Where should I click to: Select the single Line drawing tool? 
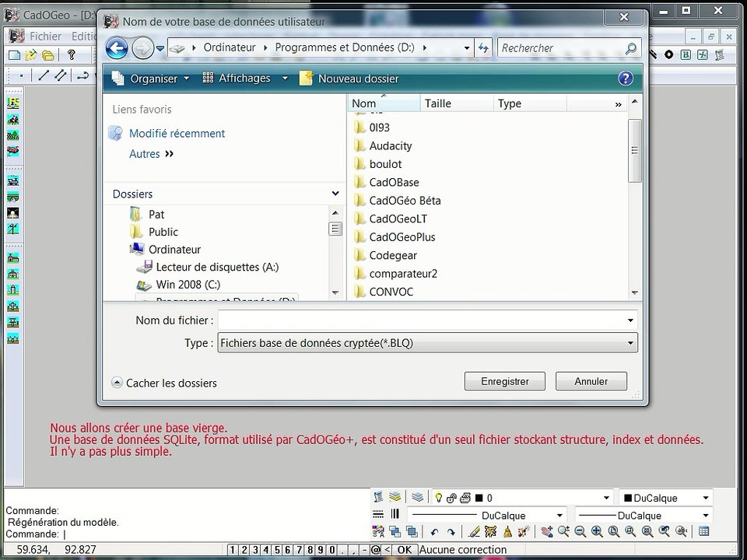pos(44,75)
